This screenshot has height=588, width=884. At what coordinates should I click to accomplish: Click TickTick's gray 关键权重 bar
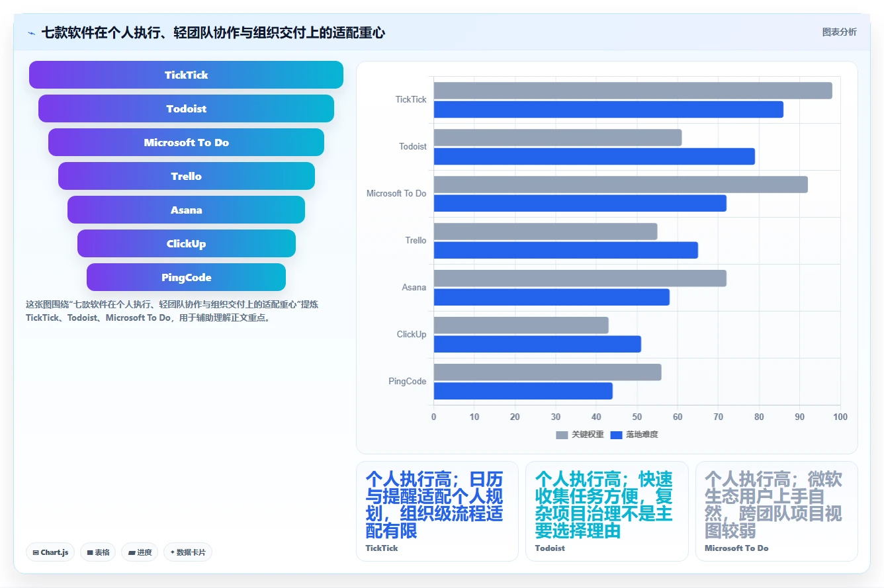[633, 91]
